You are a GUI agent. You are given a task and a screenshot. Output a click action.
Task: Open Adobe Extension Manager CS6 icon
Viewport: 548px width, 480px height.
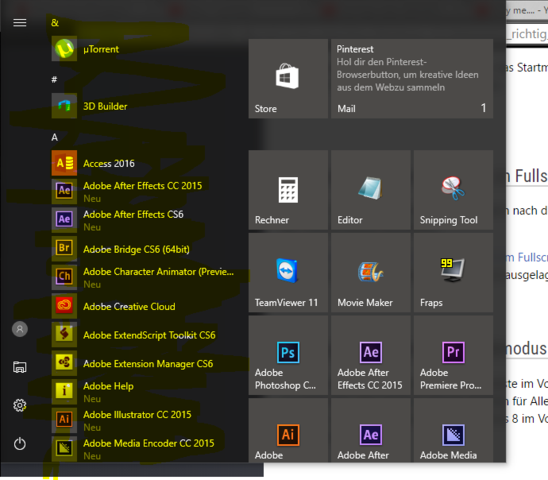[x=64, y=363]
